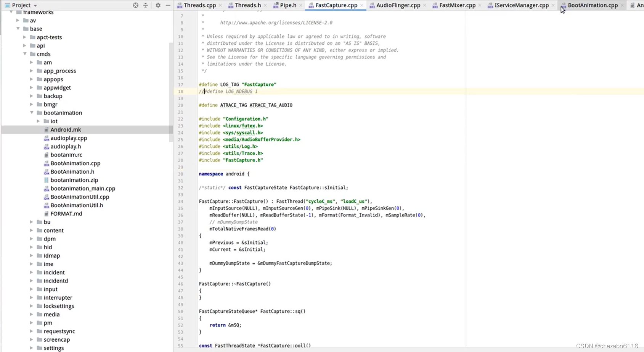Click the Collapse All icon in Project toolbar
This screenshot has height=352, width=644.
tap(146, 5)
